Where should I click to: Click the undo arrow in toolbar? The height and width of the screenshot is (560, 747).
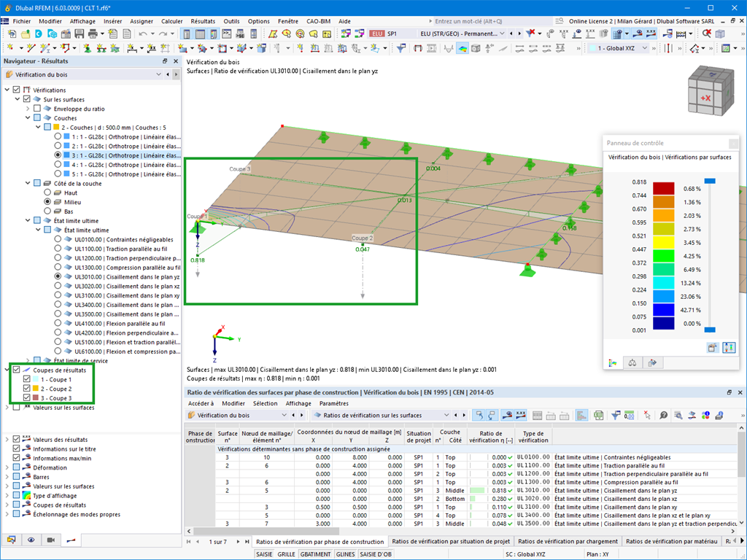(x=143, y=34)
